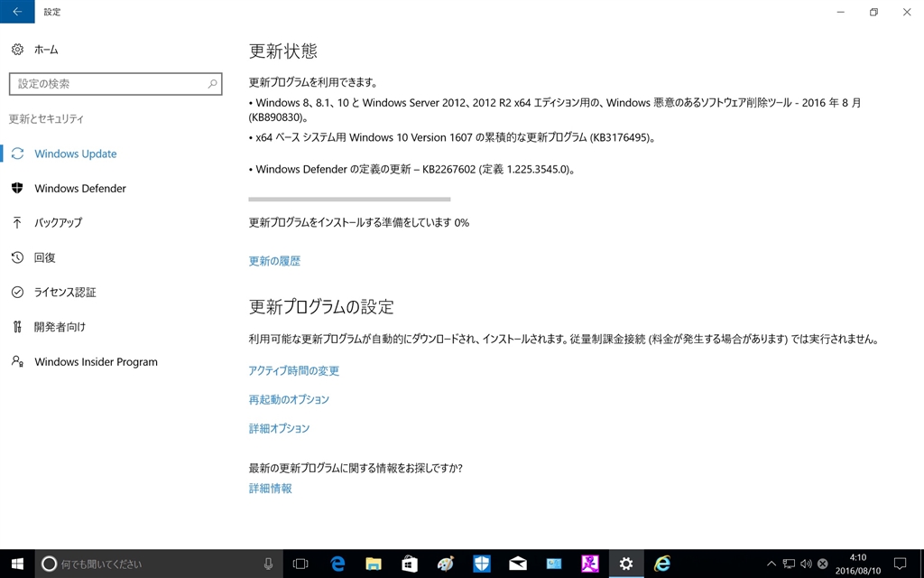This screenshot has height=578, width=924.
Task: Click the search magnifier in settings search box
Action: coord(212,84)
